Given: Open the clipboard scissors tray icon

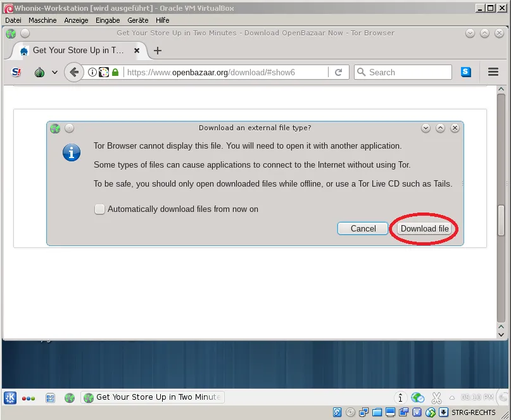Looking at the screenshot, I should [436, 397].
